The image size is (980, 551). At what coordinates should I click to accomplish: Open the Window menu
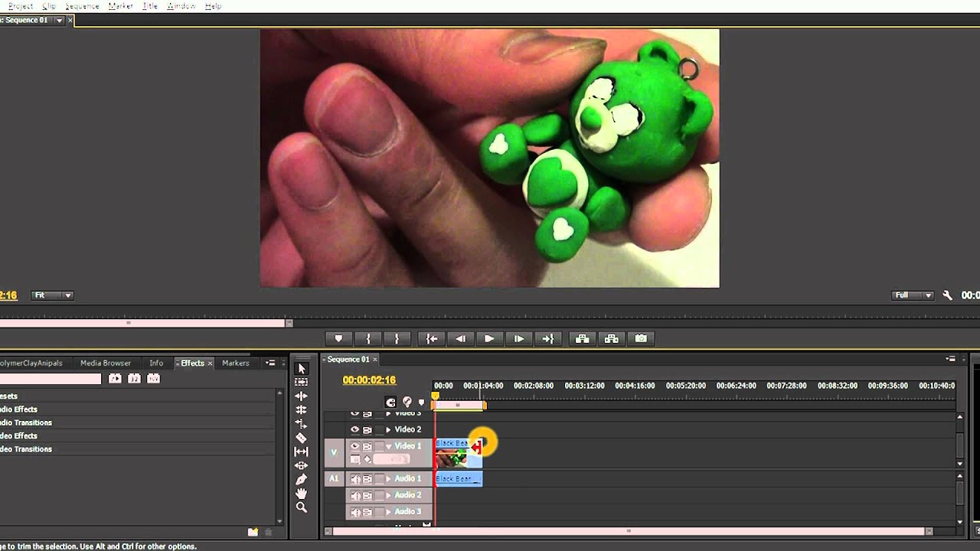coord(181,6)
